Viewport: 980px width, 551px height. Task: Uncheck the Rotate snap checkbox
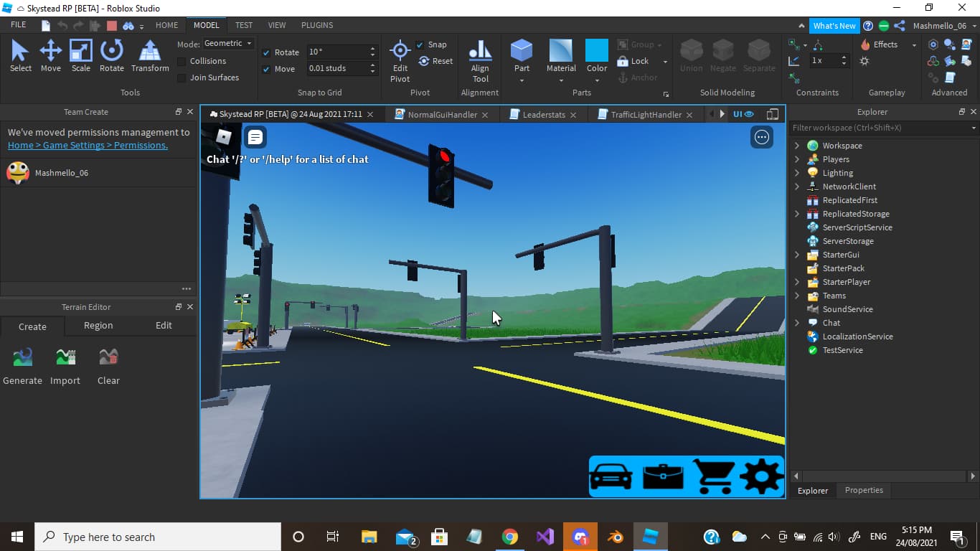[x=266, y=52]
